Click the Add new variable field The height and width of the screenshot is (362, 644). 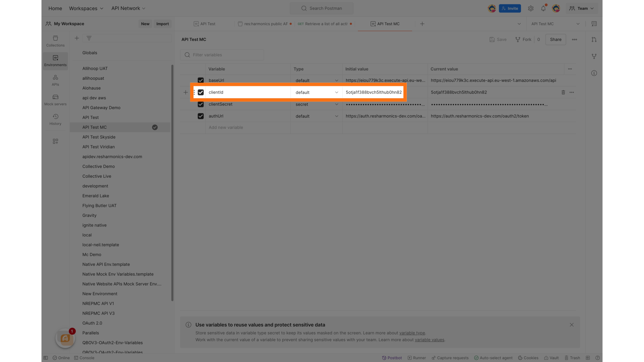tap(248, 127)
